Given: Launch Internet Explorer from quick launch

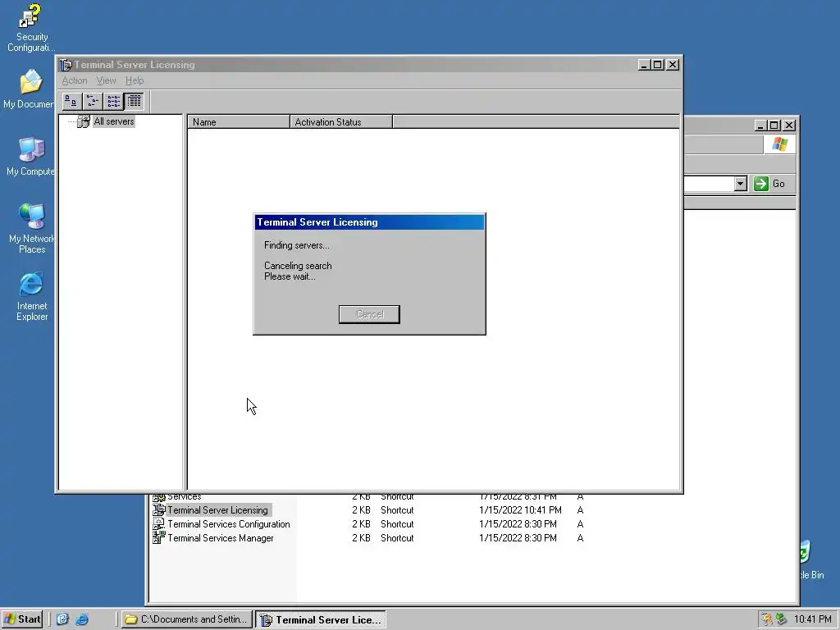Looking at the screenshot, I should [82, 619].
